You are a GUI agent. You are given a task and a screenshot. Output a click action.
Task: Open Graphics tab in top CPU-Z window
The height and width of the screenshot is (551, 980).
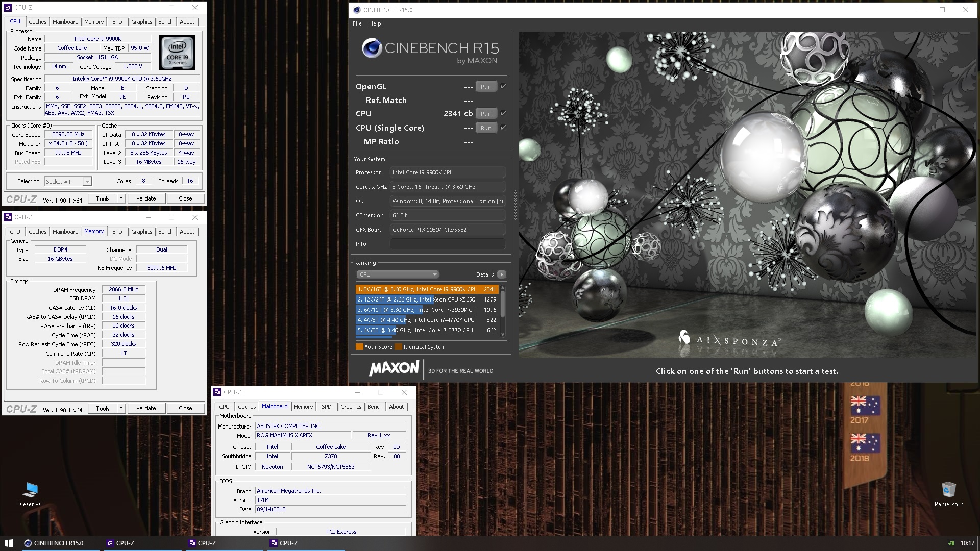[142, 22]
